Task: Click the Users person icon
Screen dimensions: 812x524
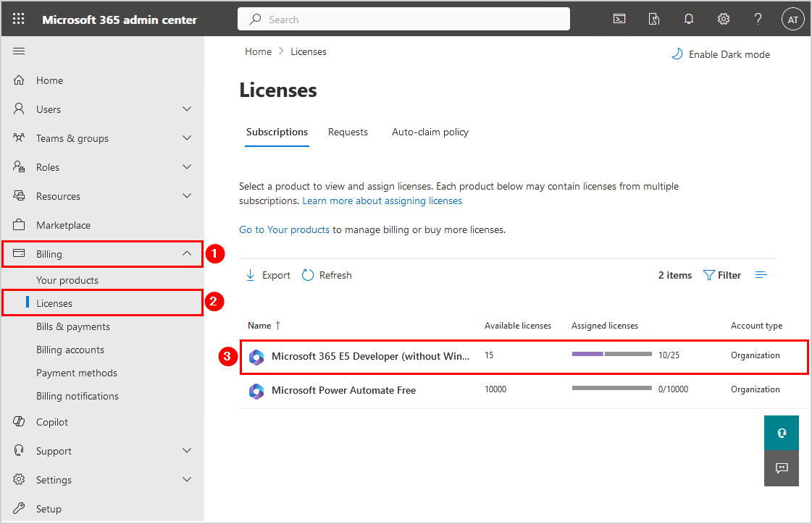Action: pyautogui.click(x=19, y=109)
